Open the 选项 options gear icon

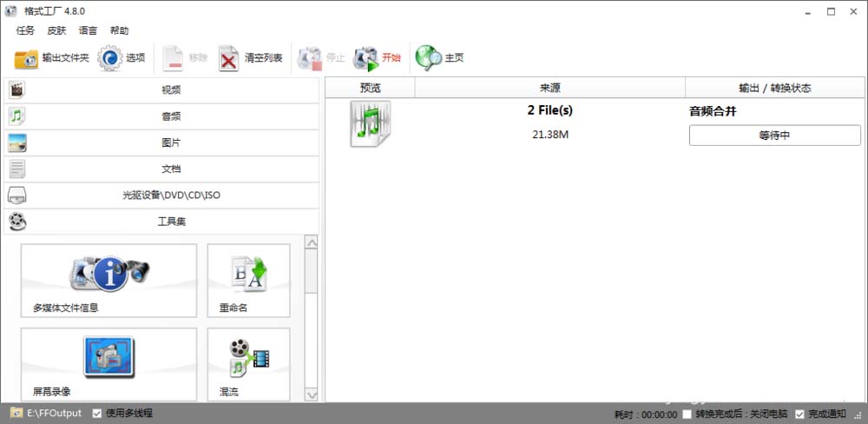tap(109, 57)
